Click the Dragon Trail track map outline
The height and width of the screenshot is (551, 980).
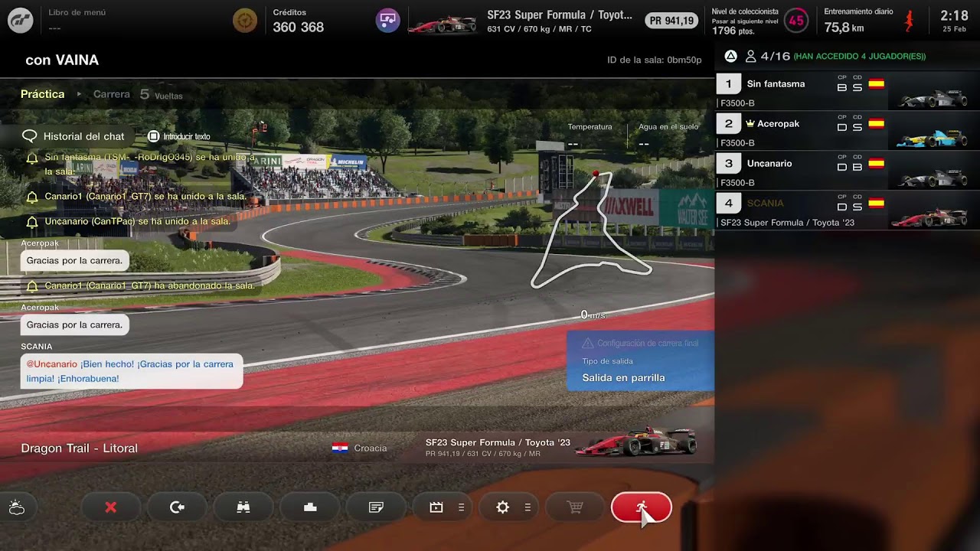[x=591, y=230]
